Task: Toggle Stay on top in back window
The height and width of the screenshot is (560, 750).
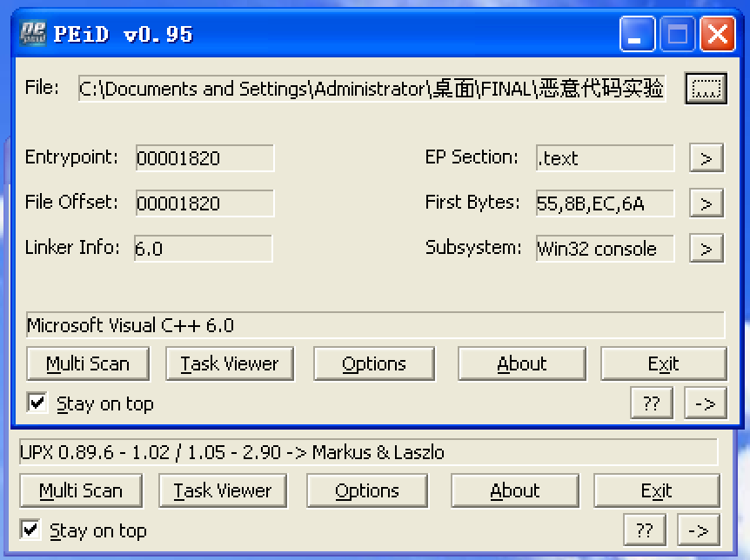Action: click(30, 530)
